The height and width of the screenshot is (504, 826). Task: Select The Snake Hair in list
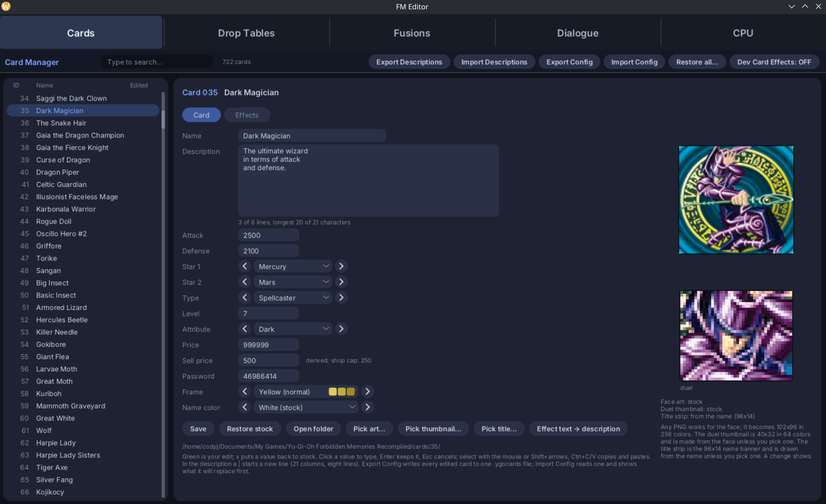click(x=83, y=123)
